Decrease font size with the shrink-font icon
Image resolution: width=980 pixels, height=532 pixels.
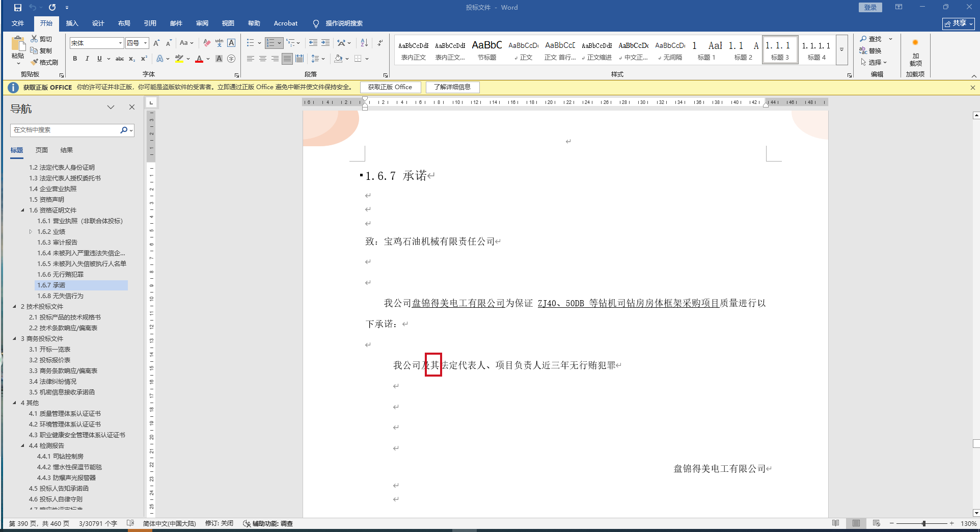(169, 43)
